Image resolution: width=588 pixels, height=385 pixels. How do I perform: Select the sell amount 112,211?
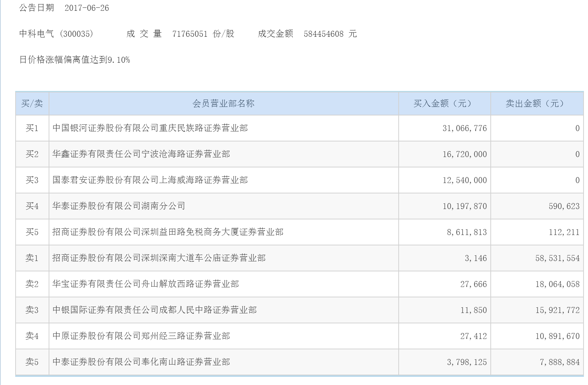click(x=564, y=232)
